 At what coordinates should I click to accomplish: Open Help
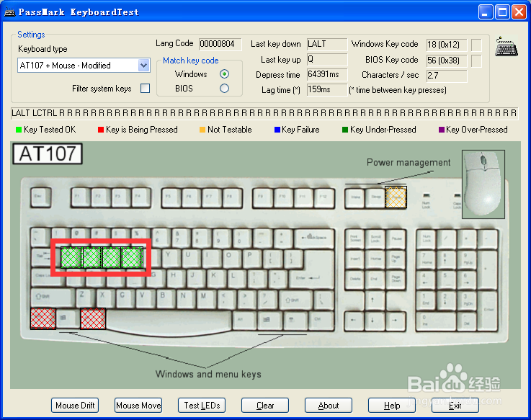[392, 406]
